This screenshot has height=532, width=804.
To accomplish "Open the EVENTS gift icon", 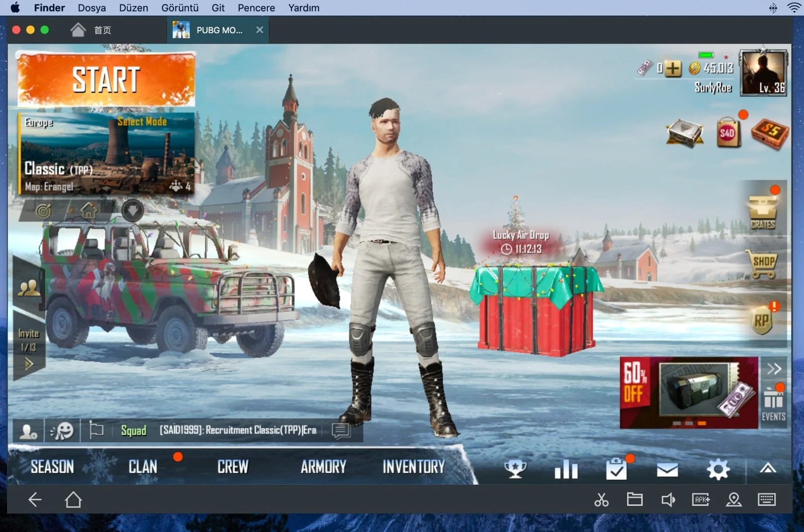I will (773, 403).
